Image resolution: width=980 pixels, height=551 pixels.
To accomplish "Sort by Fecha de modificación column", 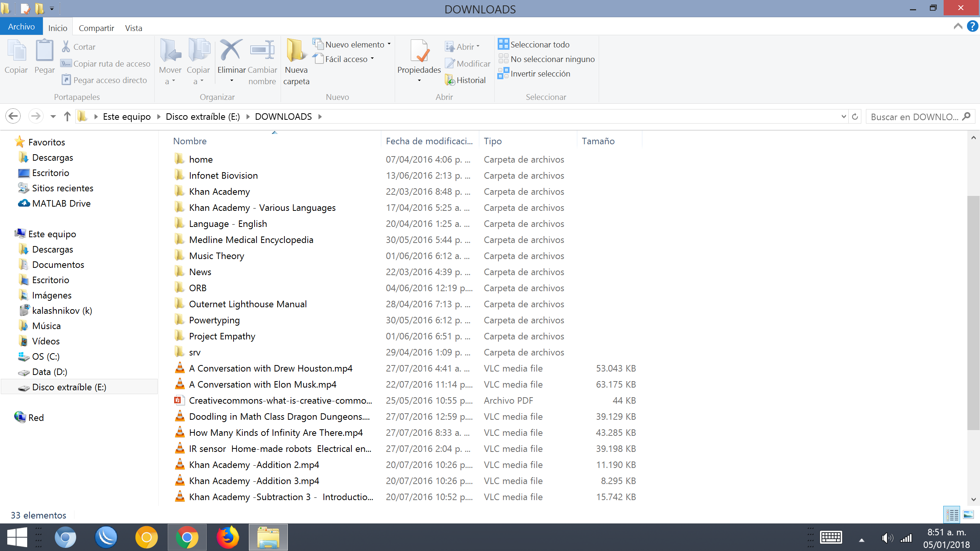I will 430,141.
